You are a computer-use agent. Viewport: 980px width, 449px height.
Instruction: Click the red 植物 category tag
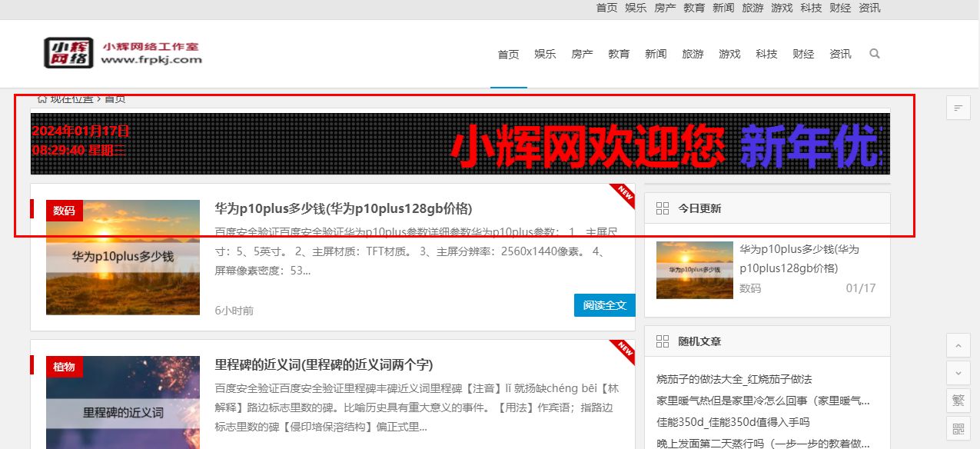click(x=64, y=367)
